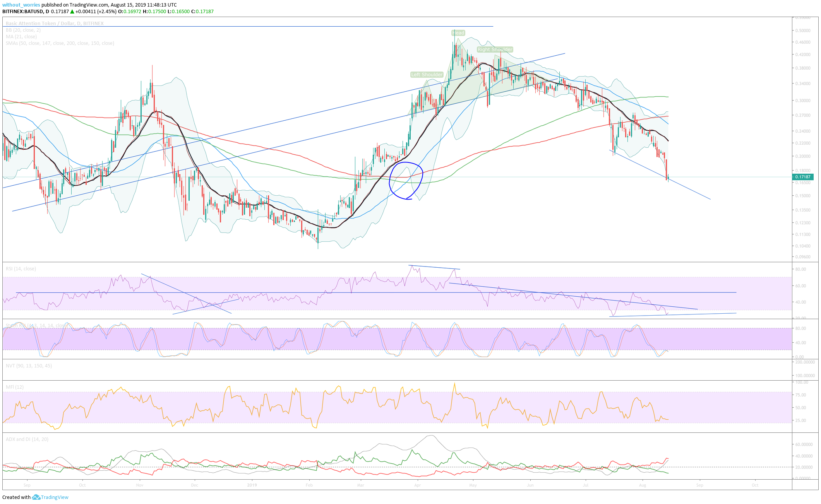Click the 0.30000 price scale label
Screen dimensions: 821x504
[802, 101]
